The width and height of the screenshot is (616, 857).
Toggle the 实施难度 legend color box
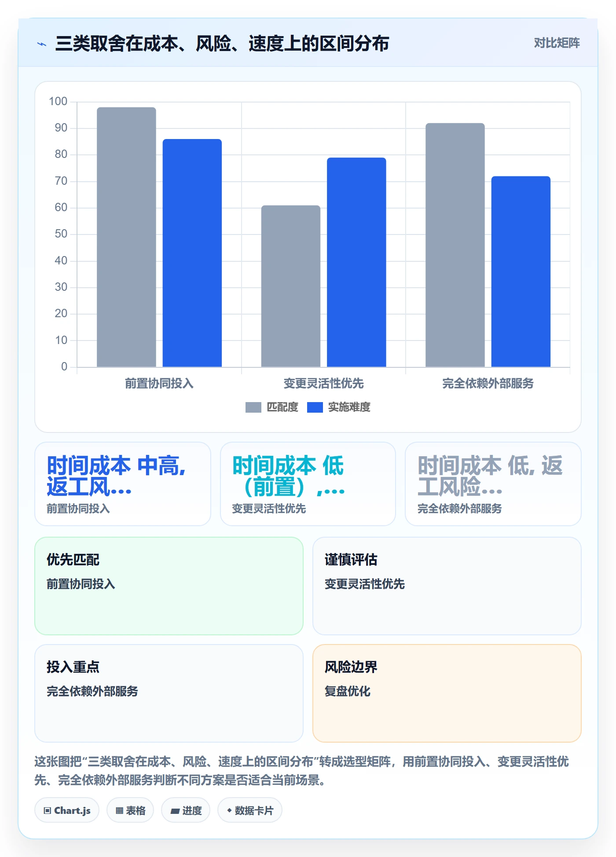pos(315,407)
